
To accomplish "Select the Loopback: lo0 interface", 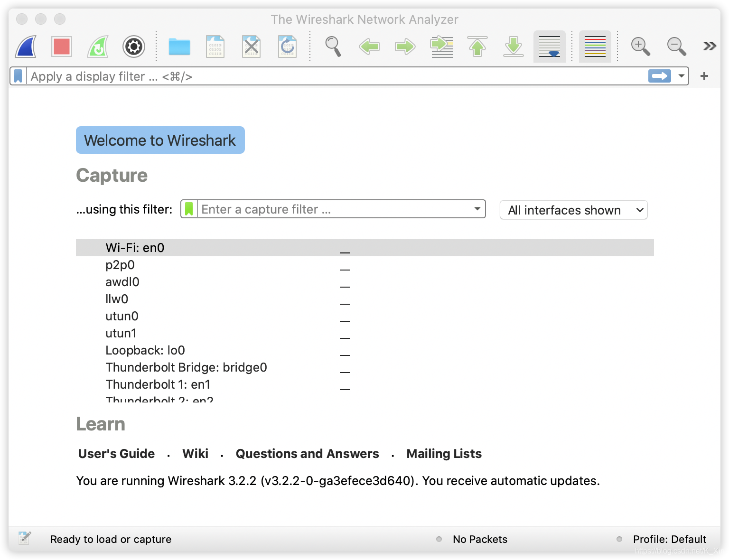I will point(365,350).
